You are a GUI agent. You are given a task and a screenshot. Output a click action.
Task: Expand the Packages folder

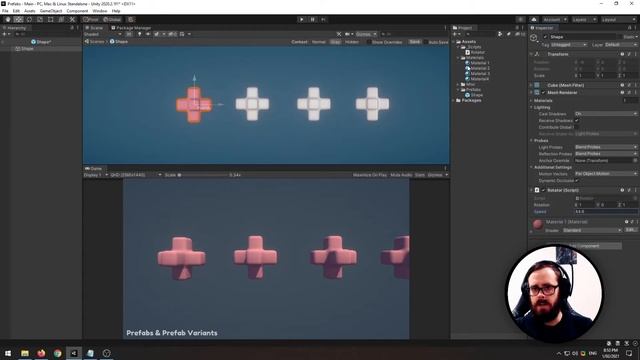453,100
